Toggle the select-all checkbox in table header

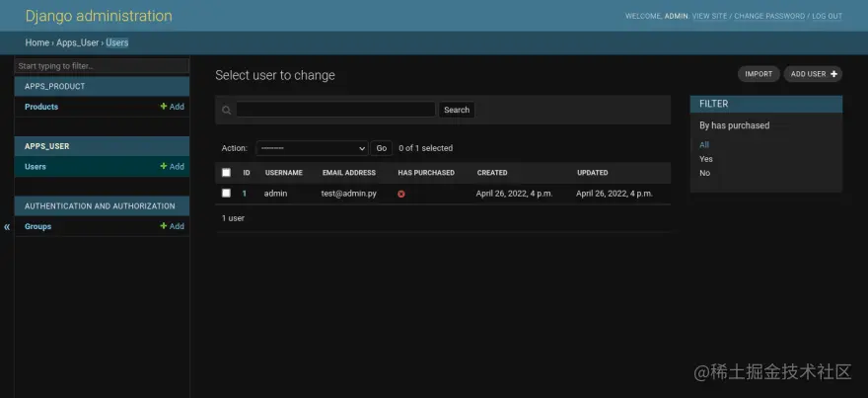pos(226,173)
